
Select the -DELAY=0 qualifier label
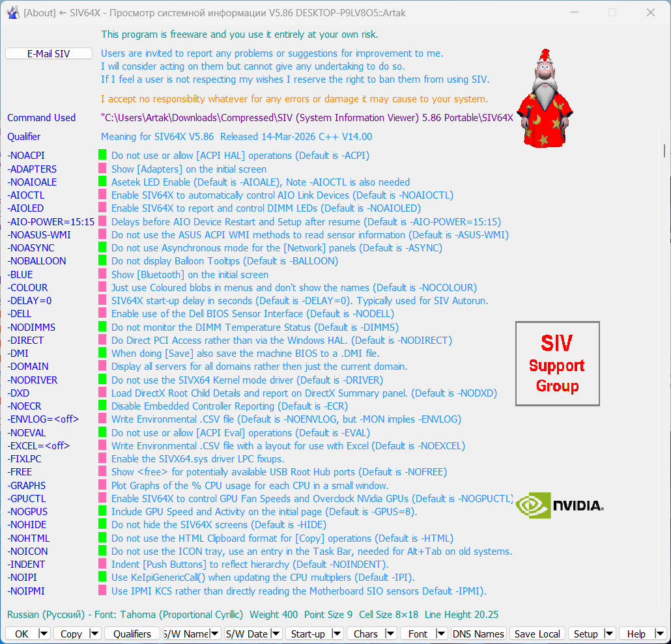[x=29, y=301]
